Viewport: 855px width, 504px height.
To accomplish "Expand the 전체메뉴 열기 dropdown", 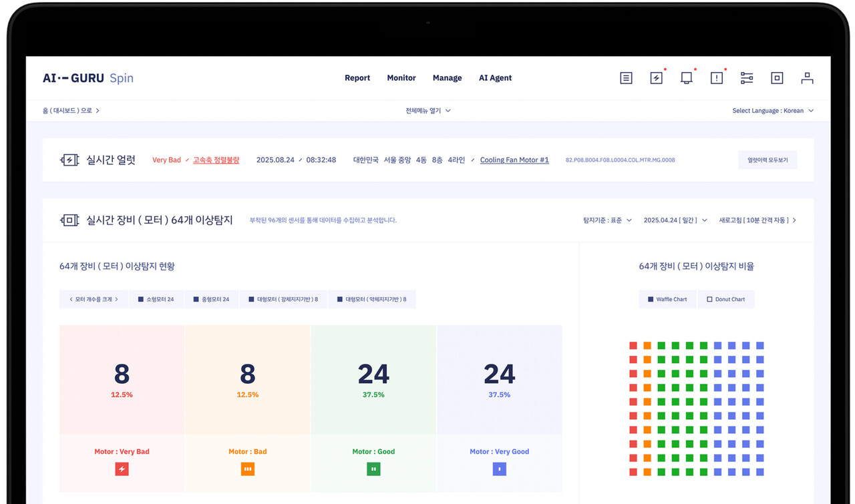I will click(427, 111).
